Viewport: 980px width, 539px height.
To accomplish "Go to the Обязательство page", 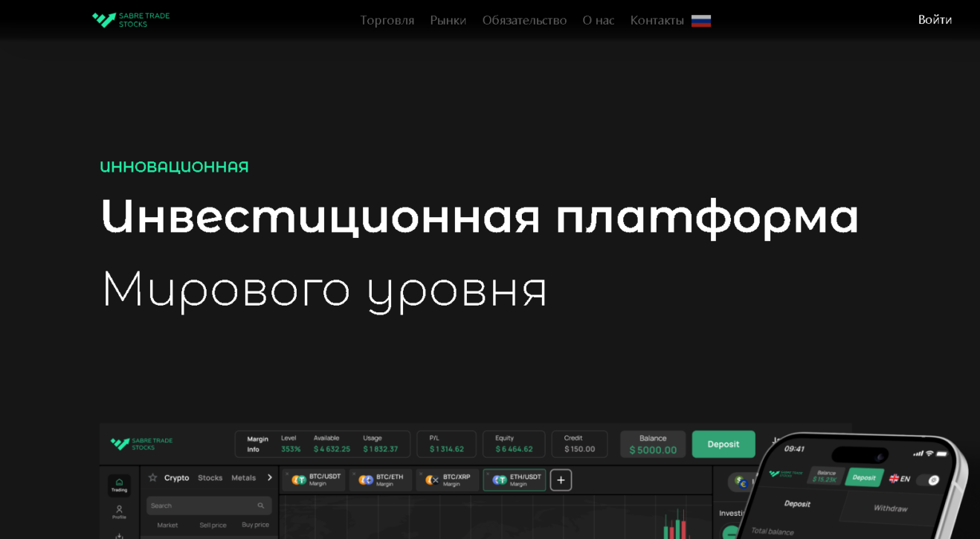I will click(524, 20).
